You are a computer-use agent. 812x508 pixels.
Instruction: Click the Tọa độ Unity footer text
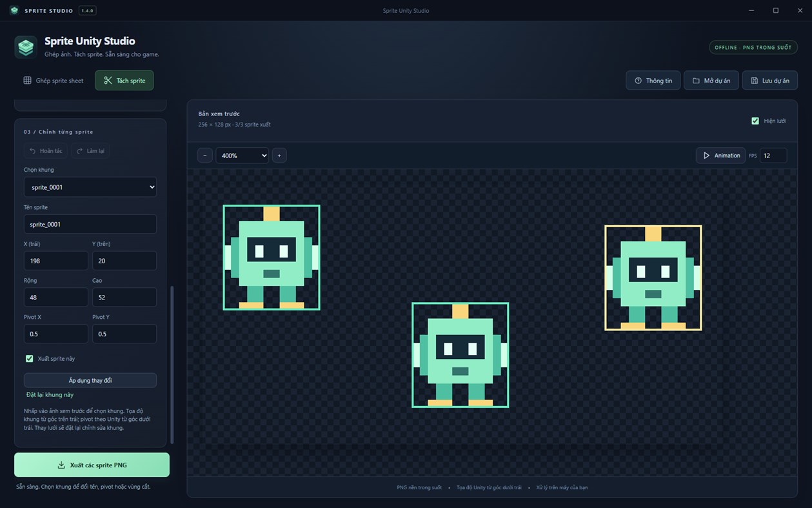489,487
